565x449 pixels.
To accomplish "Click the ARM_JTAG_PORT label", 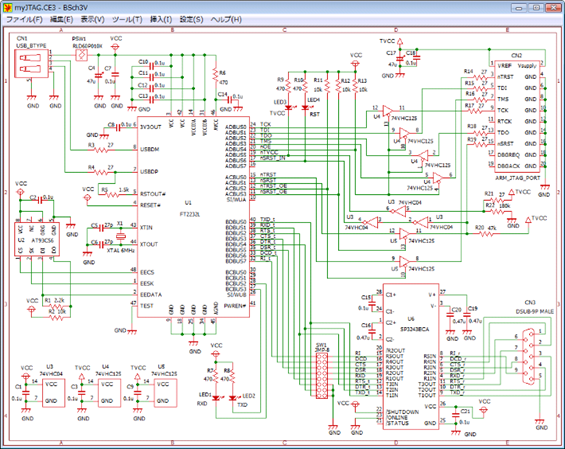I will 517,178.
